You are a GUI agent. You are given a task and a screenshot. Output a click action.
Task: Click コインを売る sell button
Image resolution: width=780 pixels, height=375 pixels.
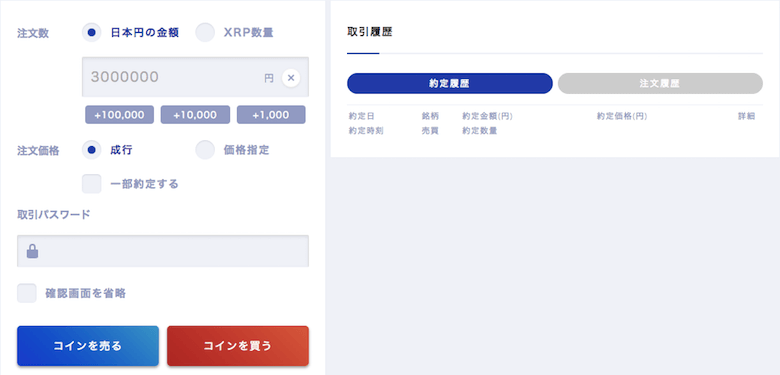(88, 346)
